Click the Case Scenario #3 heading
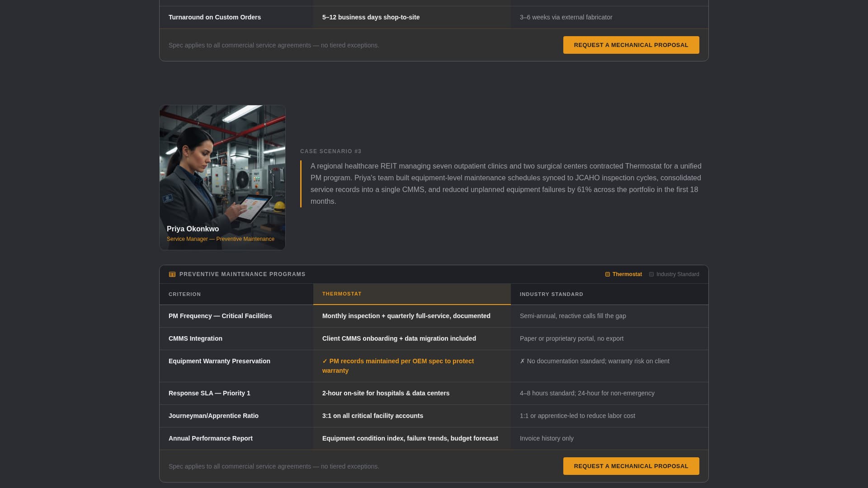Viewport: 868px width, 488px height. (331, 151)
